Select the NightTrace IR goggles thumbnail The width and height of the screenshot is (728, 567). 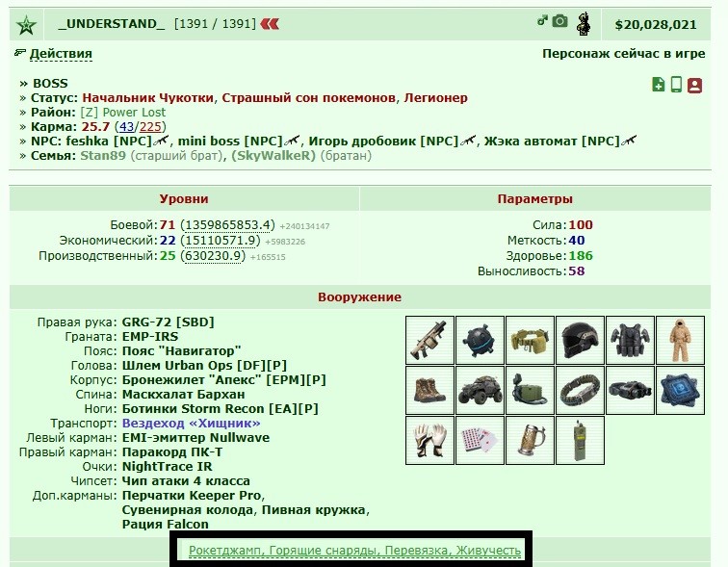pos(631,390)
